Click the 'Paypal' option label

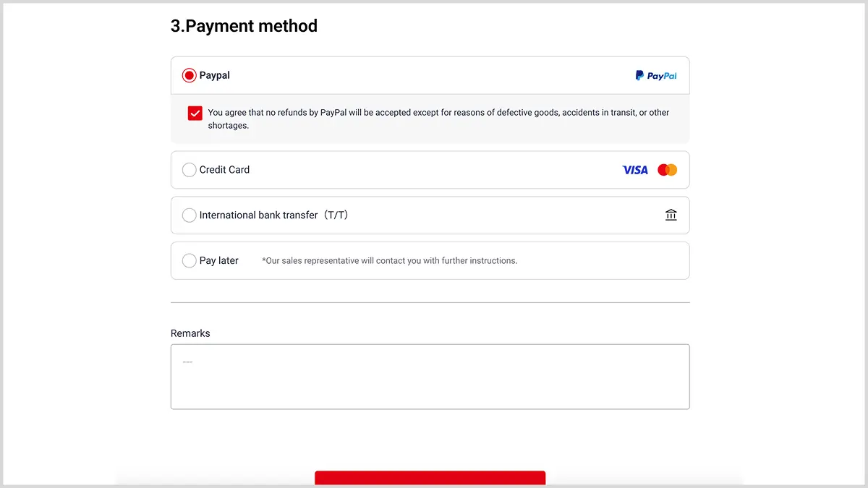[215, 75]
